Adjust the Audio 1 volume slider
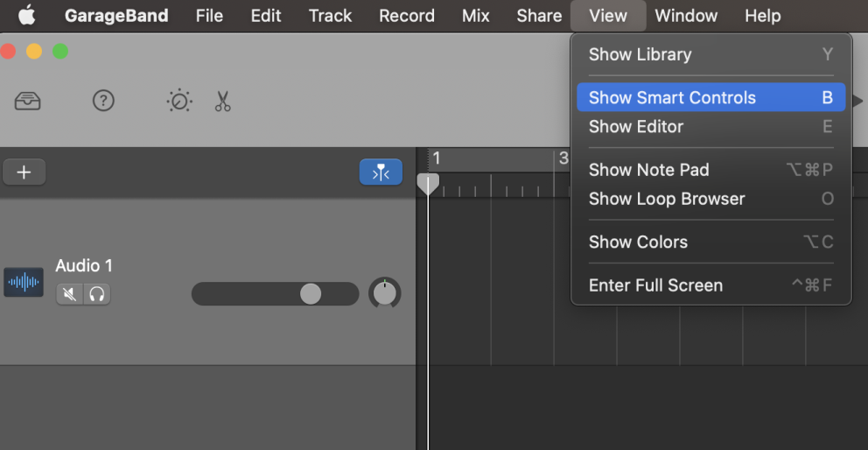This screenshot has height=450, width=868. (275, 293)
